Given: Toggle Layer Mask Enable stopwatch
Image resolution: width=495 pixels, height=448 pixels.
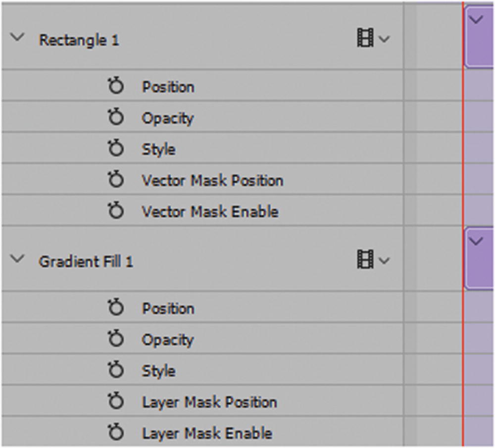Looking at the screenshot, I should click(x=115, y=433).
